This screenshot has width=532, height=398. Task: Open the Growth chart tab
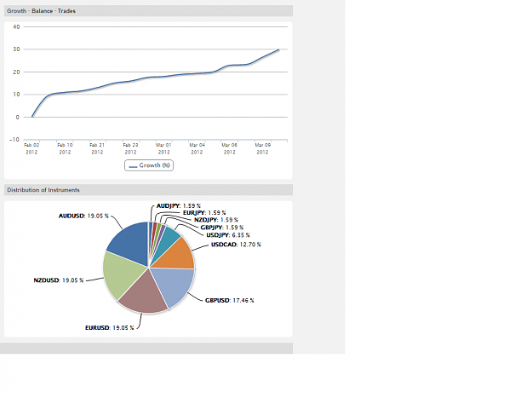[x=17, y=11]
